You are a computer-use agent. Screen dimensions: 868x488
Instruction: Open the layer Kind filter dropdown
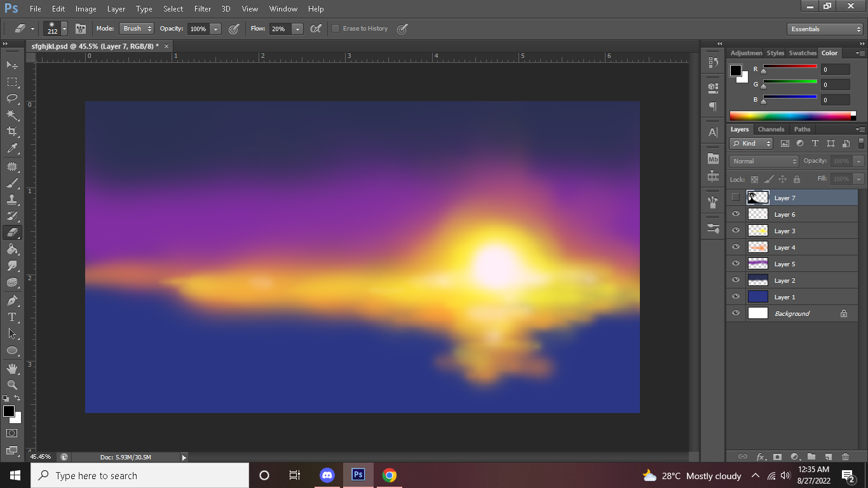tap(751, 144)
